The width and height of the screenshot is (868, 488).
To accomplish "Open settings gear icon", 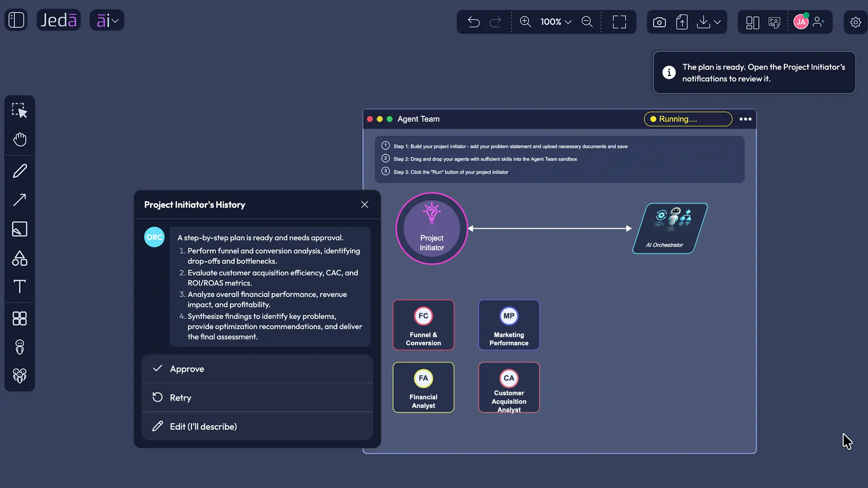I will [x=855, y=22].
